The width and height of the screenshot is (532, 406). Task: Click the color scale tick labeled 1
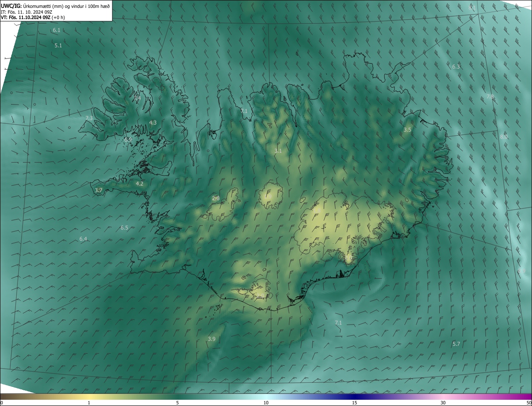(89, 403)
